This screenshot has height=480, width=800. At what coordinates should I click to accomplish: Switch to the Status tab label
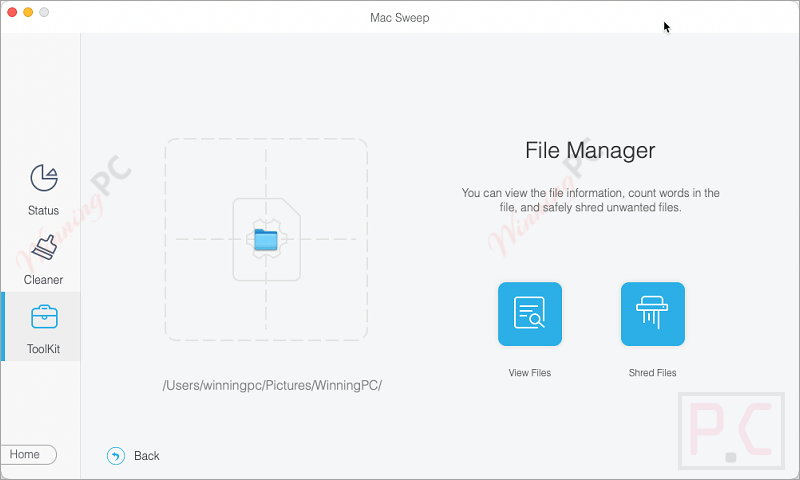pos(43,210)
